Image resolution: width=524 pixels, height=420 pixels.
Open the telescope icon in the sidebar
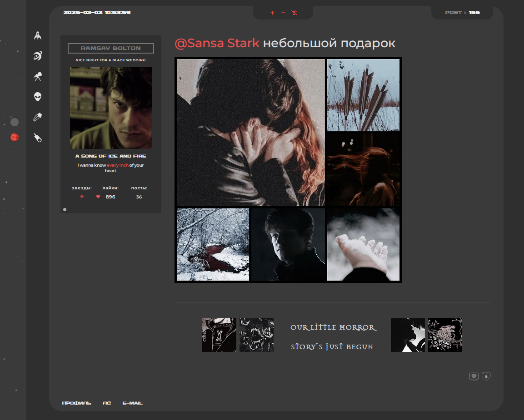point(38,76)
